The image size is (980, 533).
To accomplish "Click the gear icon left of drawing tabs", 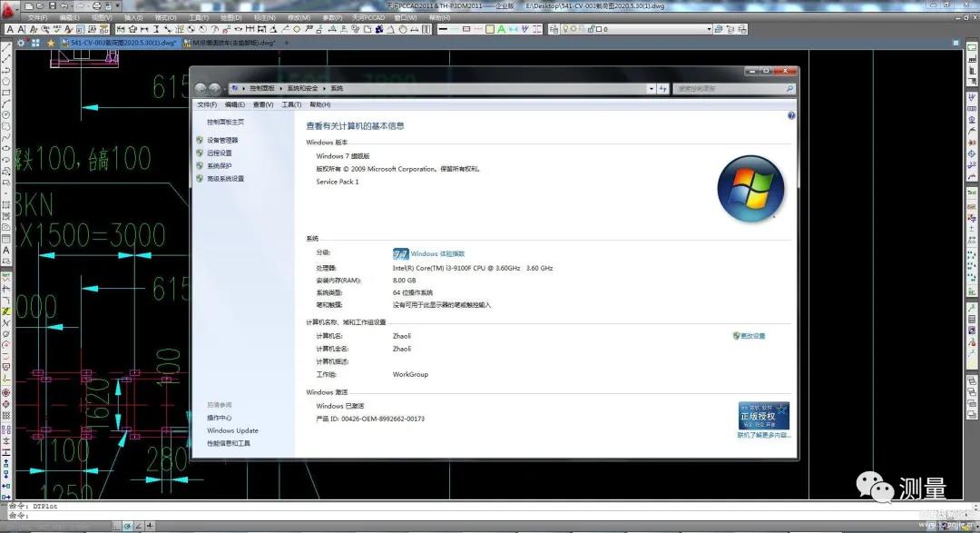I will [x=21, y=44].
